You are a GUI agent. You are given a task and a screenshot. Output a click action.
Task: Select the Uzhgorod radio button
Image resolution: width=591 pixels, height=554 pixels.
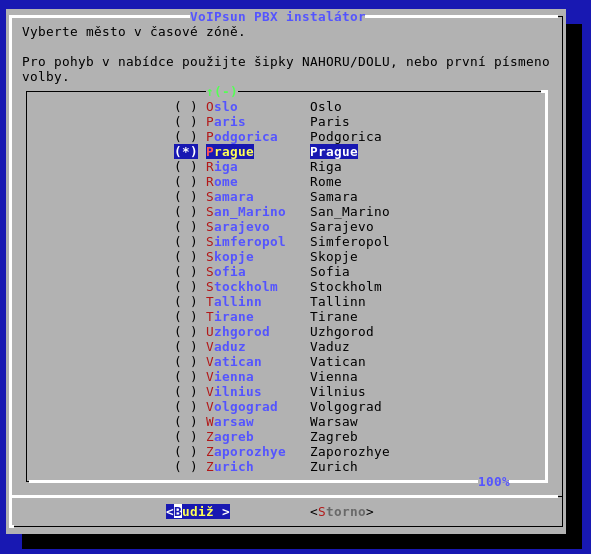click(x=186, y=332)
